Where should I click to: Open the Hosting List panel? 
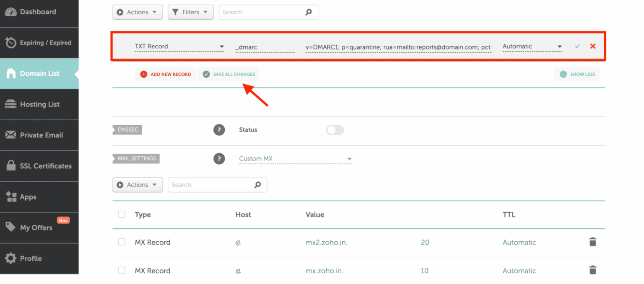coord(39,104)
